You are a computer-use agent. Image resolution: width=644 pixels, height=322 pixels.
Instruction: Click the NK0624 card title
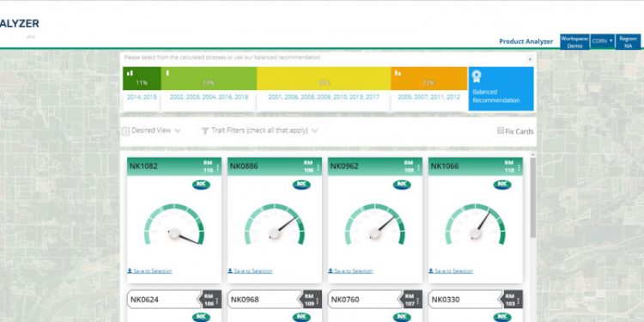[x=144, y=300]
